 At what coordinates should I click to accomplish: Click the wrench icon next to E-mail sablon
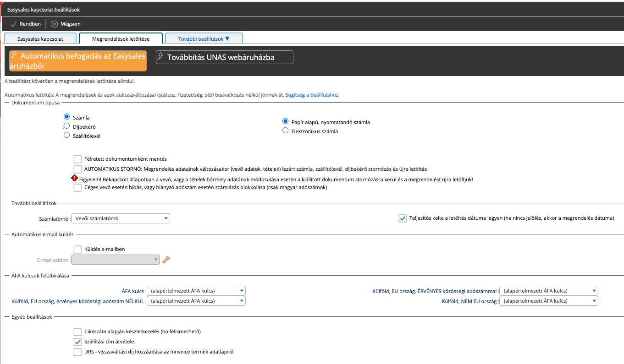[166, 260]
